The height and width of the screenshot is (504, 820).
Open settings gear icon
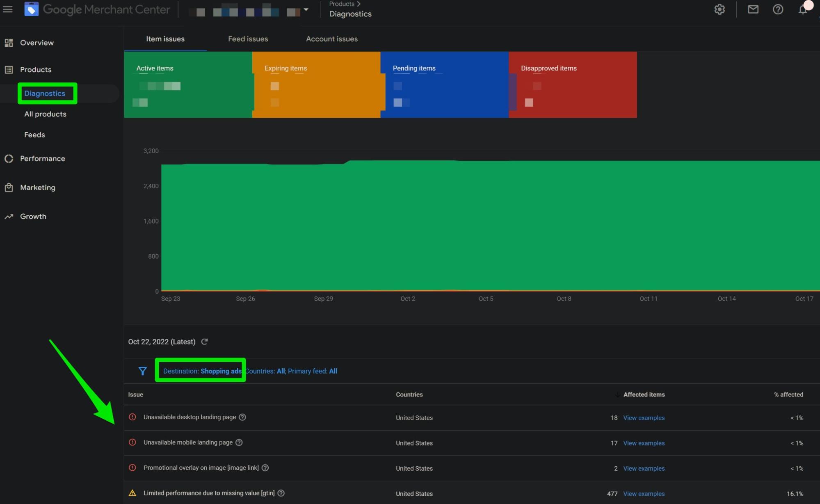(x=719, y=9)
